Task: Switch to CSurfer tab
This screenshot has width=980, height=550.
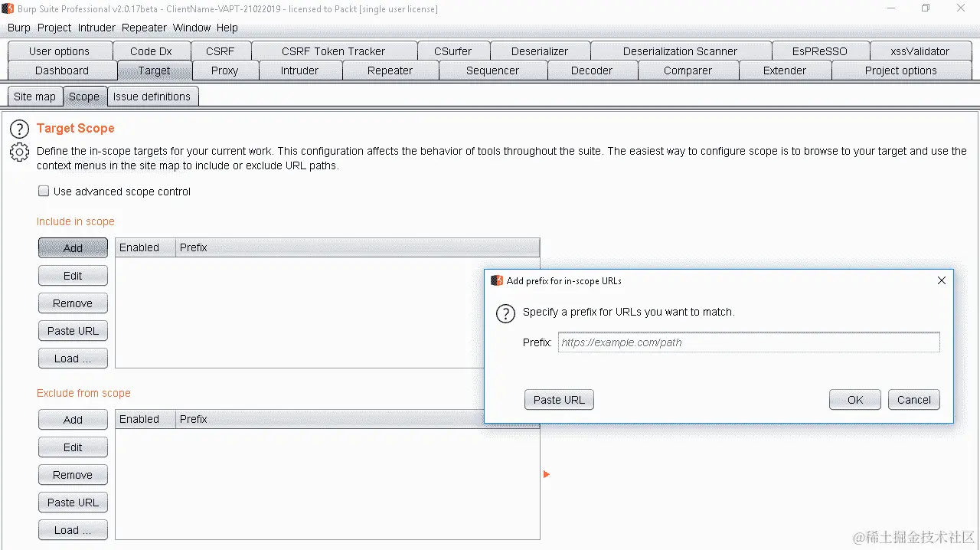Action: tap(452, 51)
